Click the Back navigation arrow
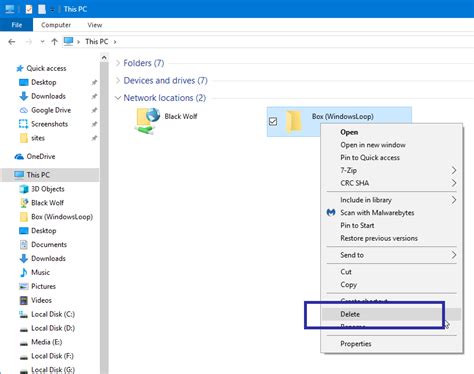Viewport: 474px width, 374px height. 12,42
